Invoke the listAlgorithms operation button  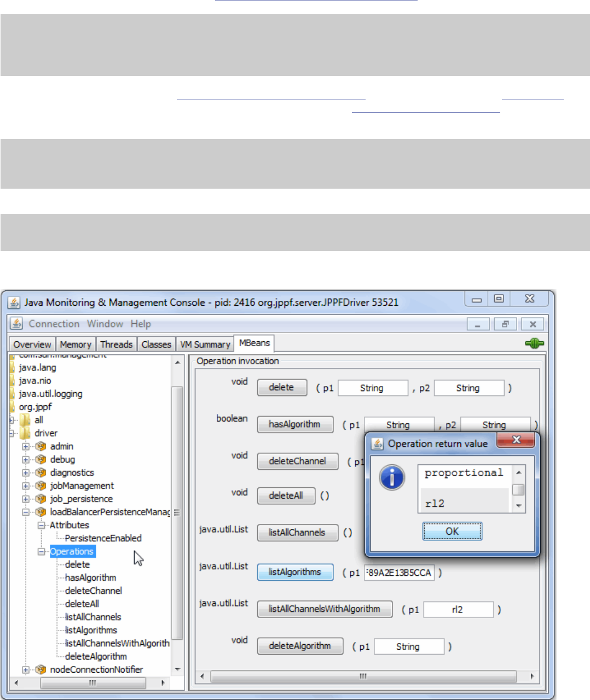[295, 572]
